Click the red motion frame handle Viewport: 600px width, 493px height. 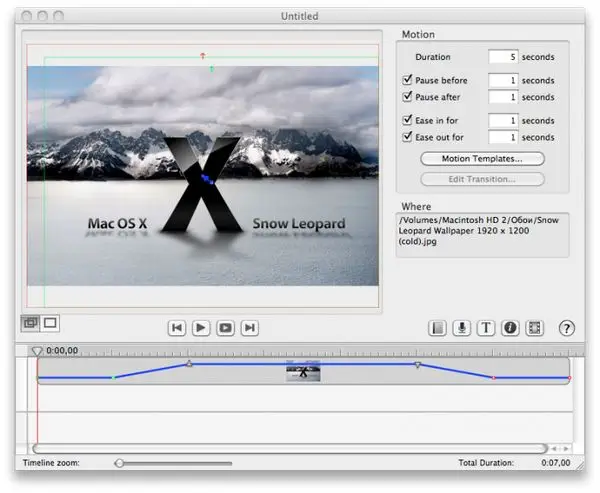point(203,56)
